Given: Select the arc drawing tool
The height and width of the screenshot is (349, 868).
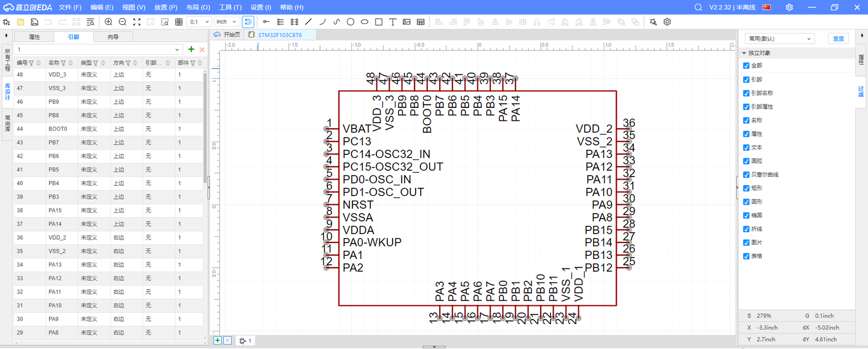Looking at the screenshot, I should 322,22.
